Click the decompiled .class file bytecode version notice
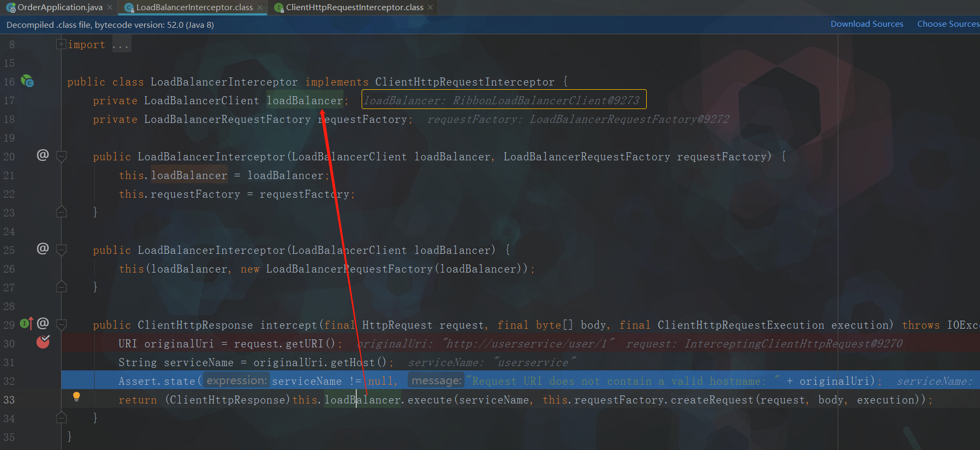 [110, 25]
